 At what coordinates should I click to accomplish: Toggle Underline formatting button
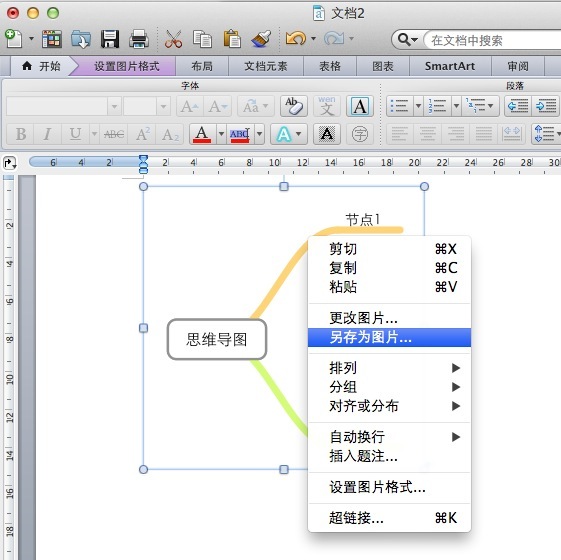[75, 134]
